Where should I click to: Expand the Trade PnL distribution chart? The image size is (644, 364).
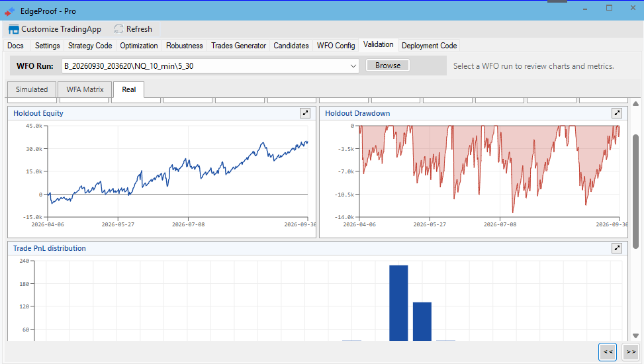[617, 248]
